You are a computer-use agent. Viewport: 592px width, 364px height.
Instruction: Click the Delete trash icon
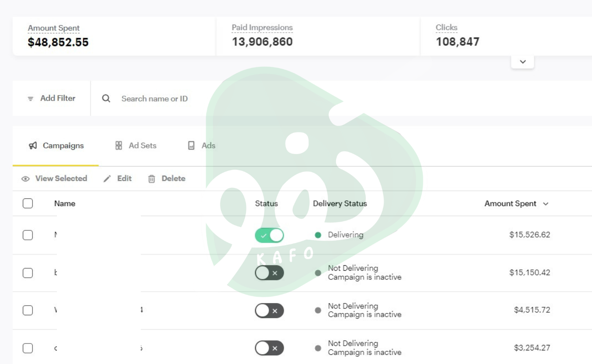point(152,179)
